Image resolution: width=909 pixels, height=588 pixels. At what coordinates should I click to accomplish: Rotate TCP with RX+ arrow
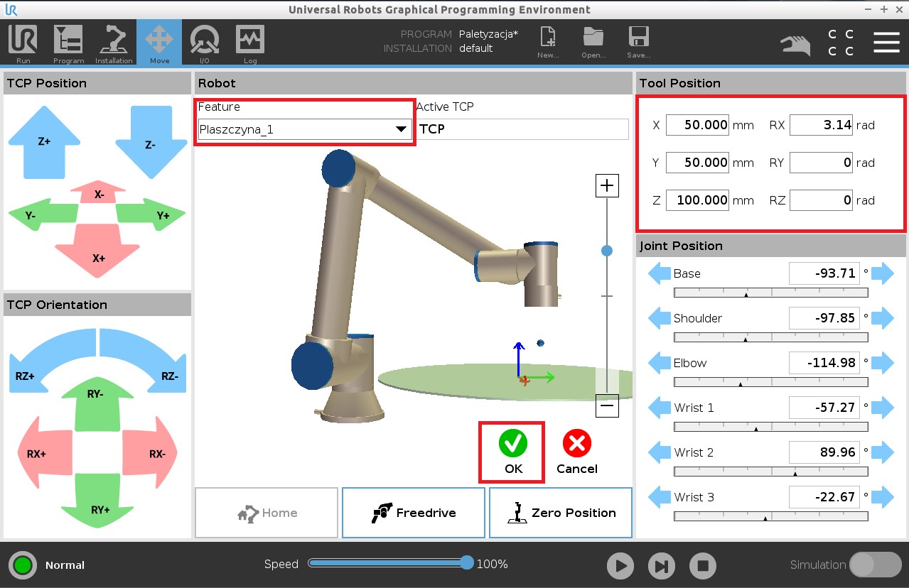[44, 453]
